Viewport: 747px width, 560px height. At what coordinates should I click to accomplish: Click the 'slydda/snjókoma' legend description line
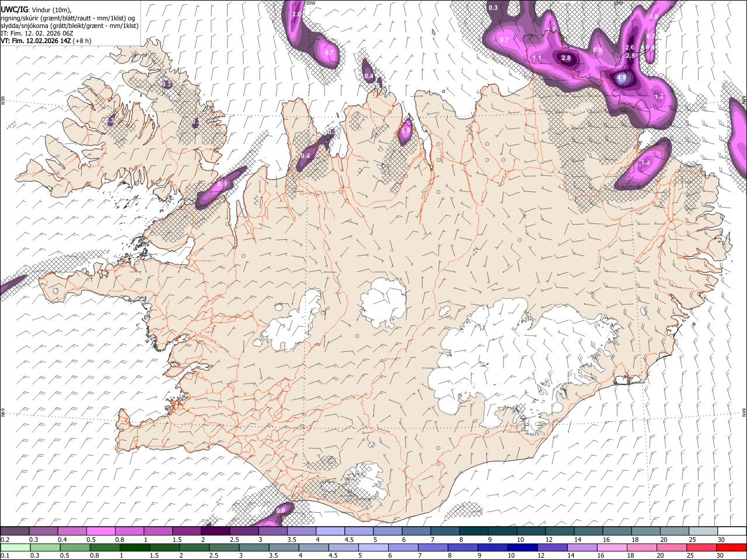(69, 25)
